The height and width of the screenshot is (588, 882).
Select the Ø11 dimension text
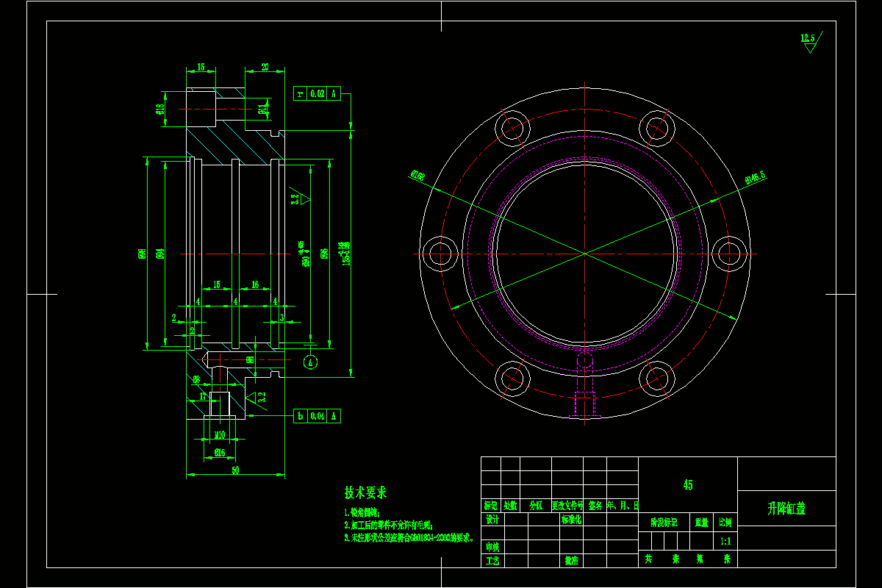(x=262, y=110)
